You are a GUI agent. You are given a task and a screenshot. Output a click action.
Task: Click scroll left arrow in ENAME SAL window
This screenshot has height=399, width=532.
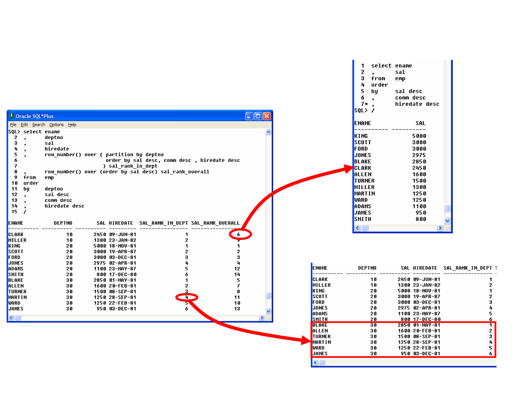[357, 228]
